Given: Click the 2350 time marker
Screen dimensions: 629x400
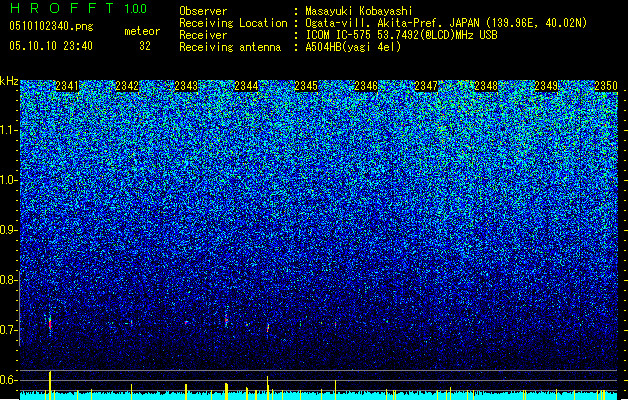Looking at the screenshot, I should 606,86.
